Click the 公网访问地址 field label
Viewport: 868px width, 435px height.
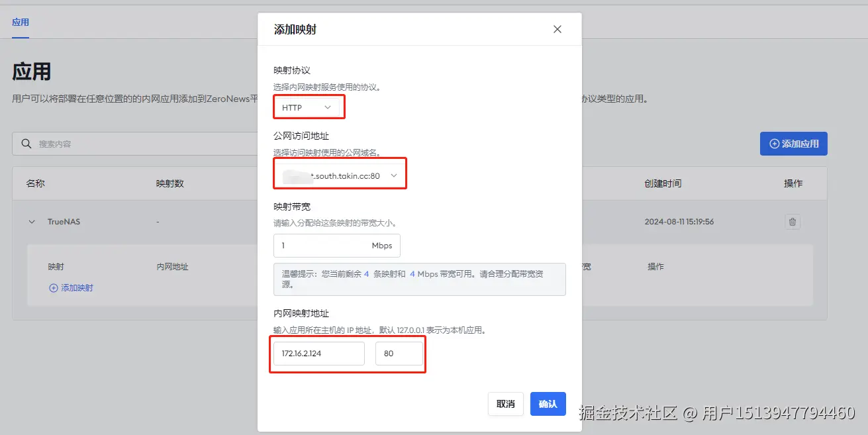301,136
